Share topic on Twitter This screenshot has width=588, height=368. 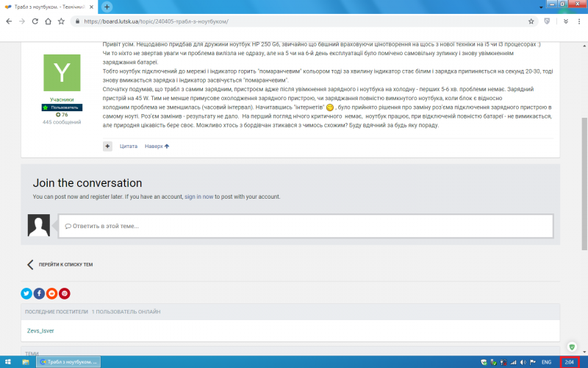coord(26,293)
